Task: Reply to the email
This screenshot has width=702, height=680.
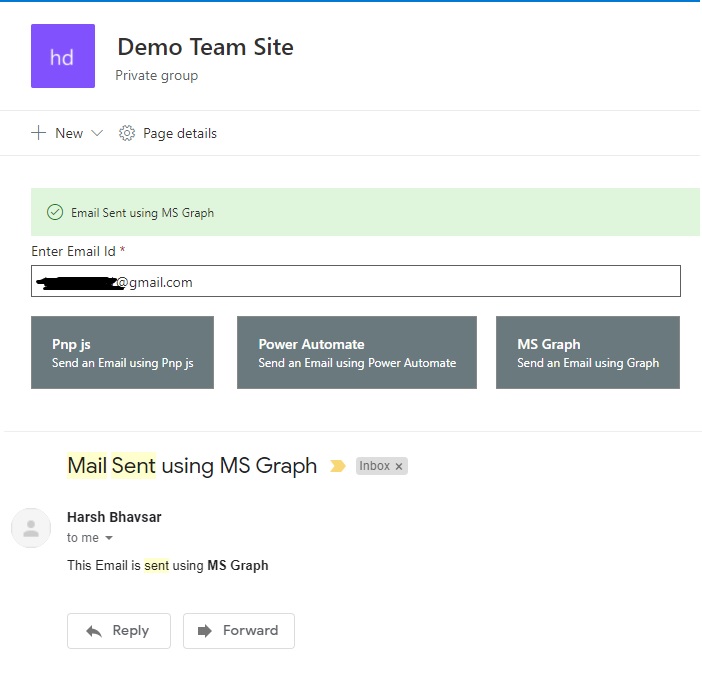Action: 119,631
